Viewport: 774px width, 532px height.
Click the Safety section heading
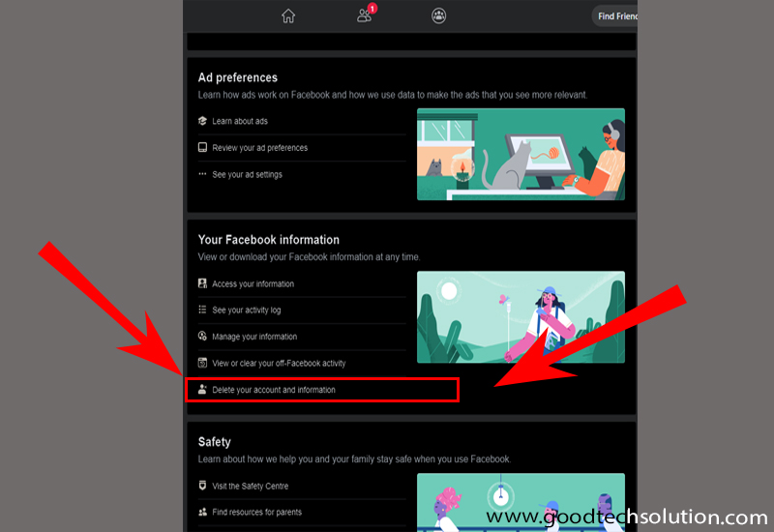point(214,442)
